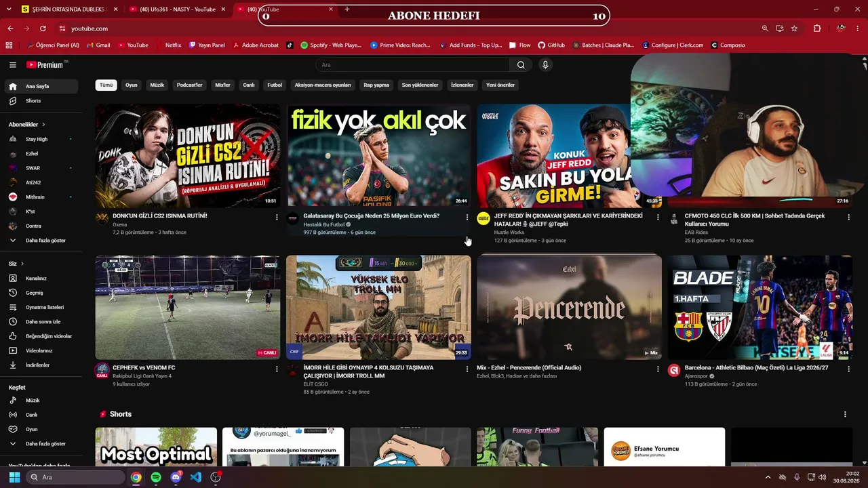Open options menu for Ezhel Pencerende mix
The image size is (868, 488).
click(658, 369)
